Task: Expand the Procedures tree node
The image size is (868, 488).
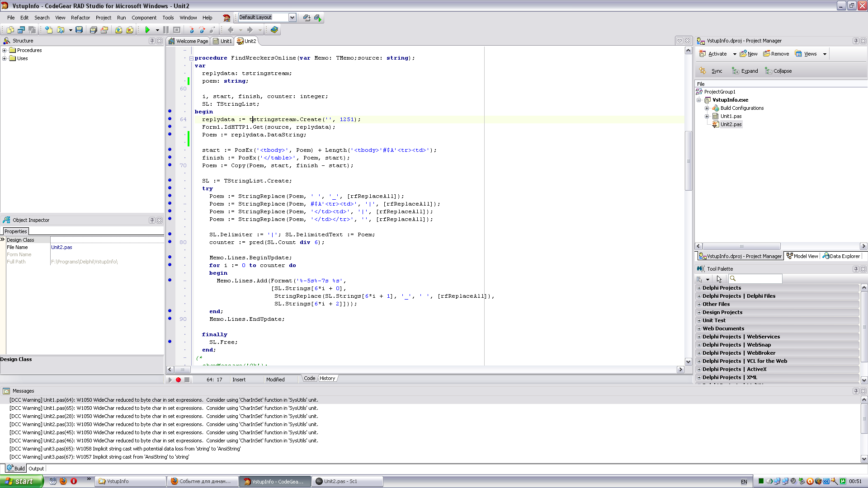Action: [5, 50]
